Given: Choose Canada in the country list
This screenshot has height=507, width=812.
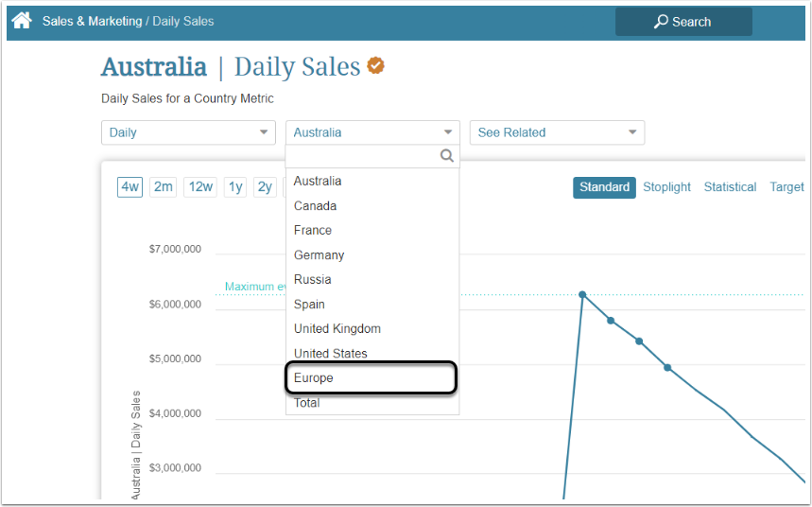Looking at the screenshot, I should coord(316,206).
